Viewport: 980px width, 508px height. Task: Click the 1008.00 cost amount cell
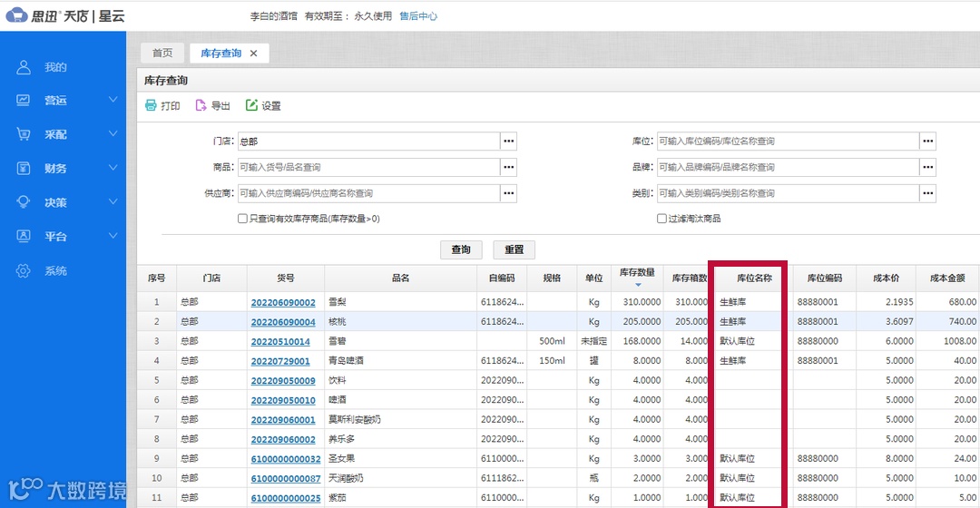tap(947, 341)
